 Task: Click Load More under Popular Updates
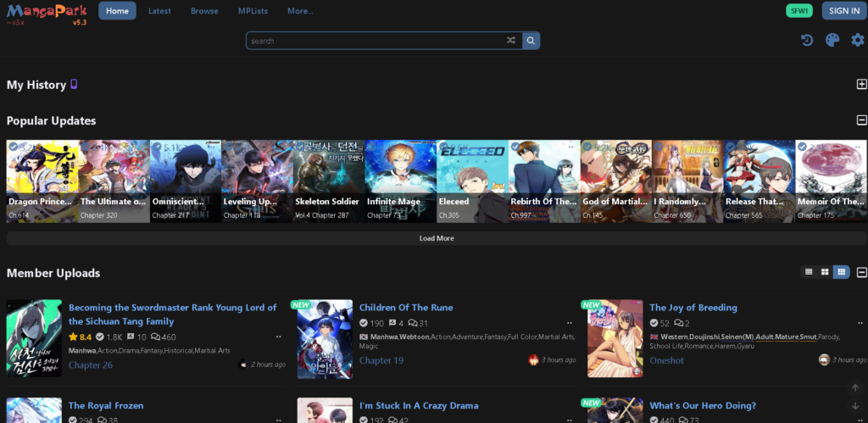pos(437,238)
